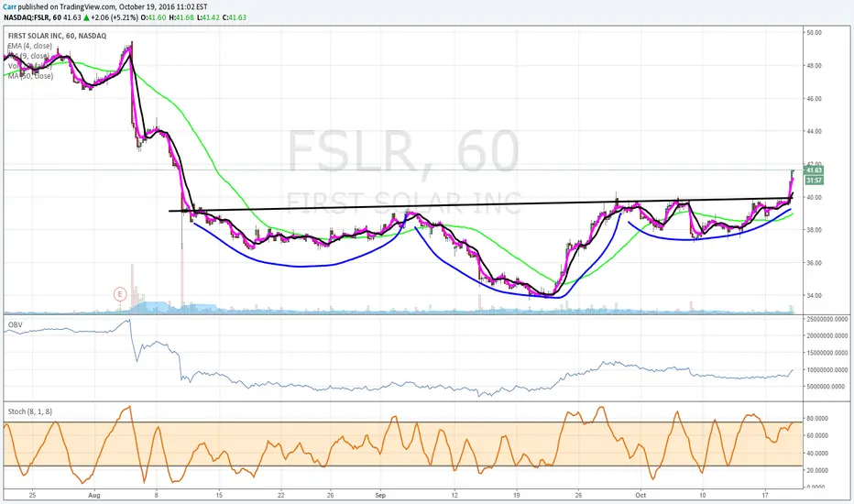Viewport: 854px width, 504px height.
Task: Click the Stoch axis value 60.0000
Action: click(x=817, y=435)
